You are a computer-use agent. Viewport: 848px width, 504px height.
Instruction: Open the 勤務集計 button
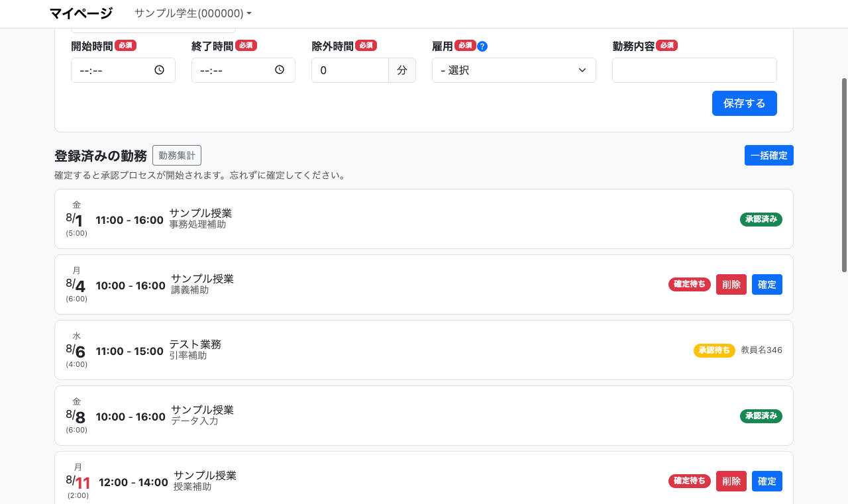pyautogui.click(x=177, y=156)
